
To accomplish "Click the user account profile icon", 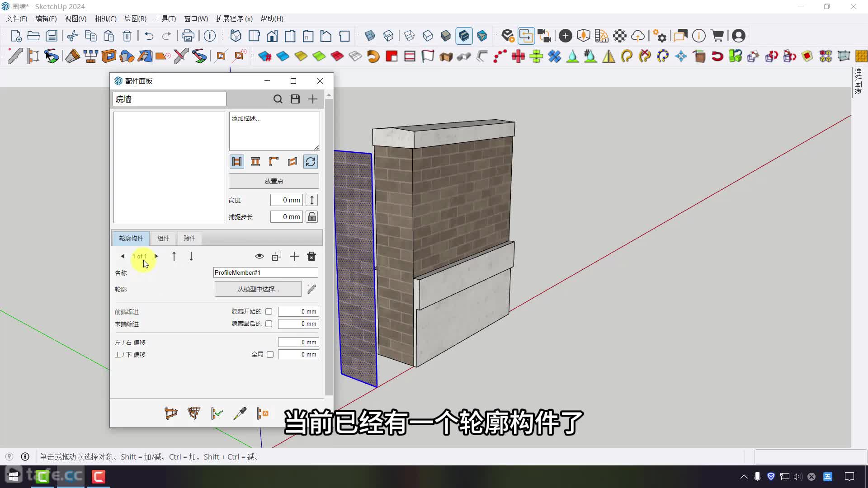I will pos(738,36).
